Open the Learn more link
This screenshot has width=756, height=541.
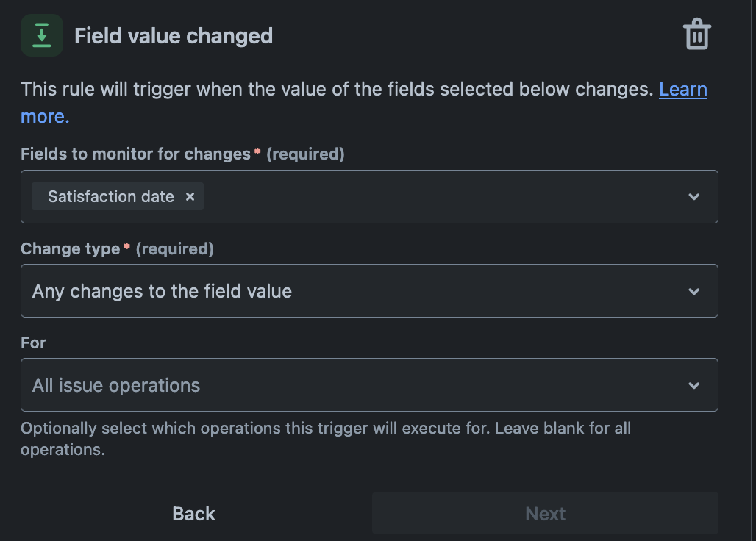(x=682, y=90)
